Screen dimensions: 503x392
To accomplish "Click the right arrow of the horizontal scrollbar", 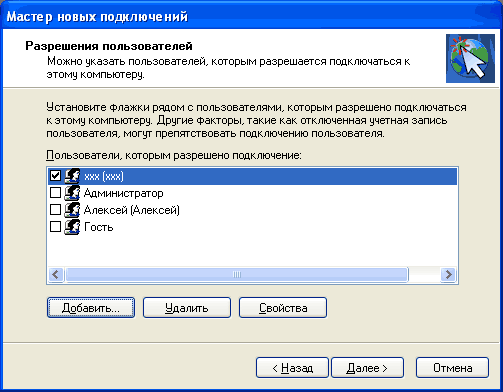I will click(449, 275).
